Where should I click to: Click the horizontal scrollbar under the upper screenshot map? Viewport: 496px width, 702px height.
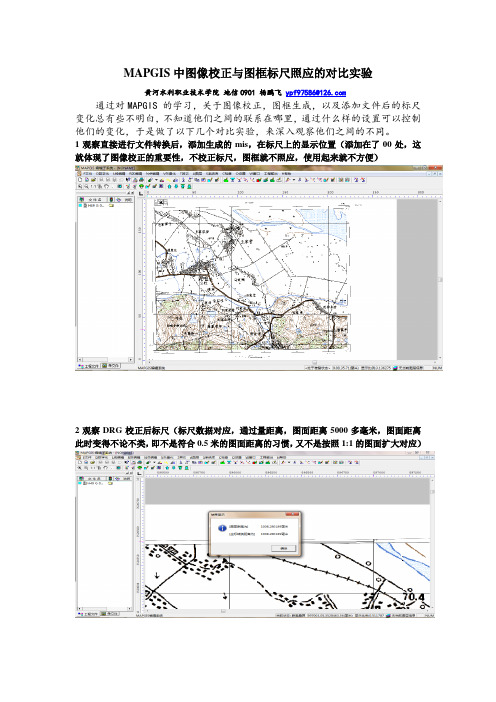[x=292, y=363]
